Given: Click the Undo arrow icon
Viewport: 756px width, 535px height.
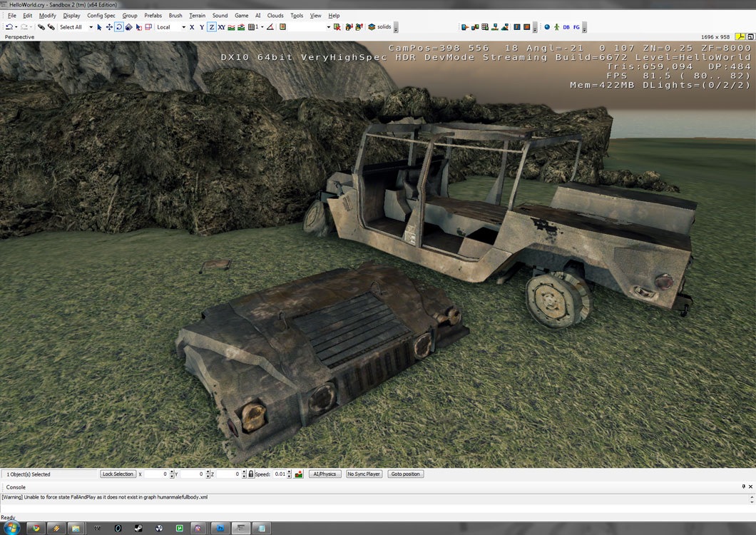Looking at the screenshot, I should coord(9,27).
